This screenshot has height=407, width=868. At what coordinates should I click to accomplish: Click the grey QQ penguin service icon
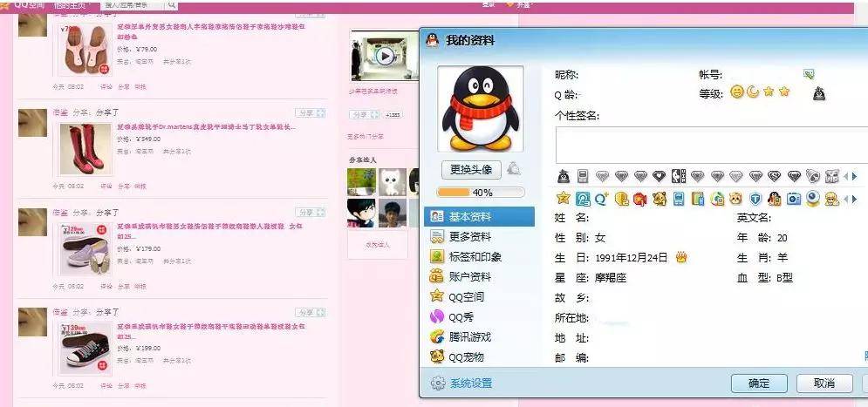coord(563,176)
